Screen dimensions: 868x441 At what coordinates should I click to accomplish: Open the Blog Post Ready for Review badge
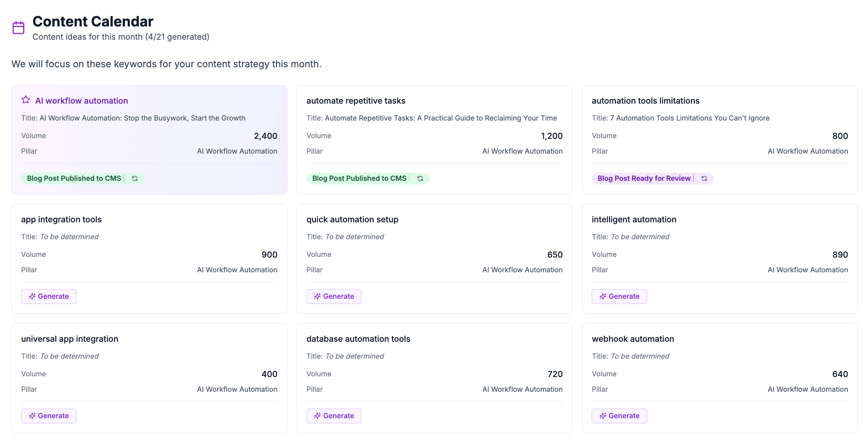[x=644, y=178]
